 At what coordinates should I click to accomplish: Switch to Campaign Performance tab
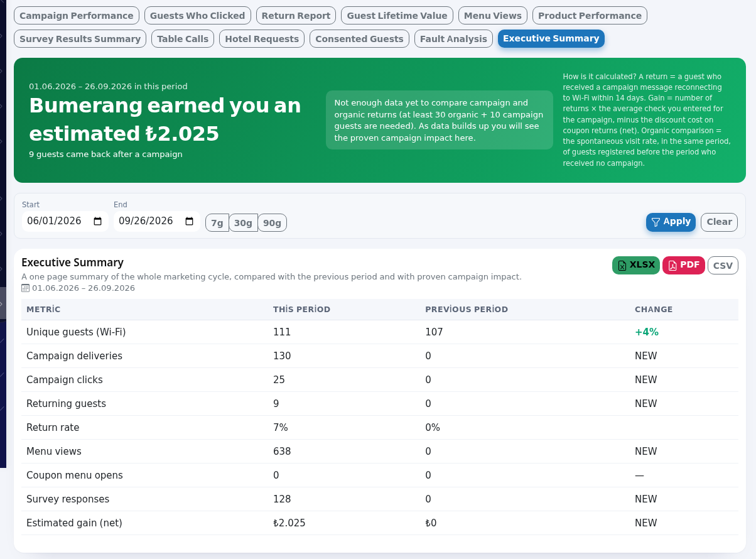[77, 16]
